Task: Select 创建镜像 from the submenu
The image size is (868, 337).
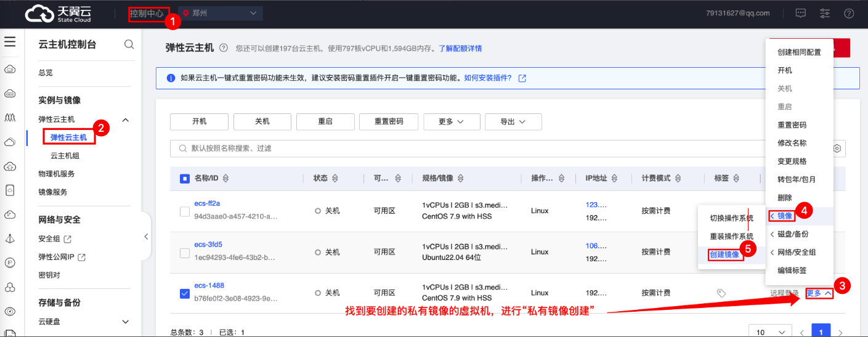Action: 724,254
